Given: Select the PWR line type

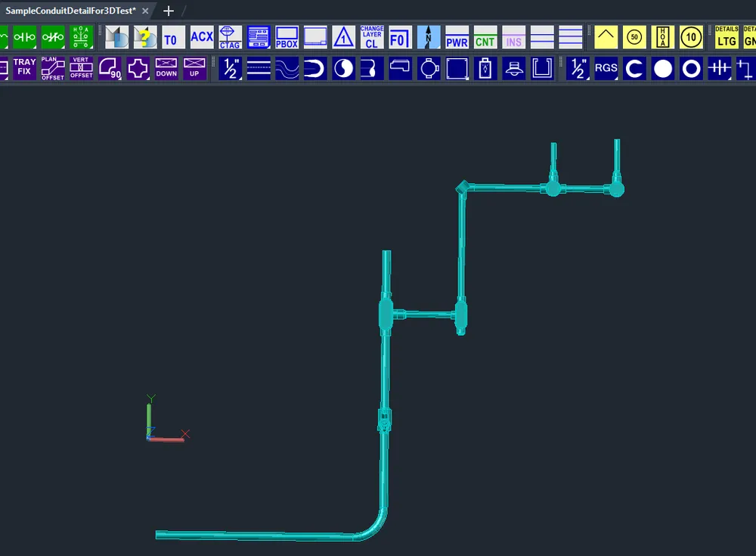Looking at the screenshot, I should tap(457, 37).
